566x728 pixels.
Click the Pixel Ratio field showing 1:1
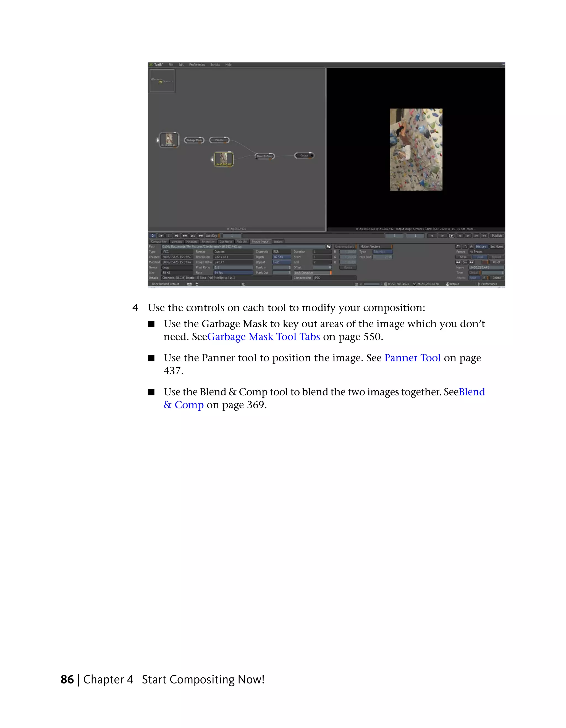(233, 267)
